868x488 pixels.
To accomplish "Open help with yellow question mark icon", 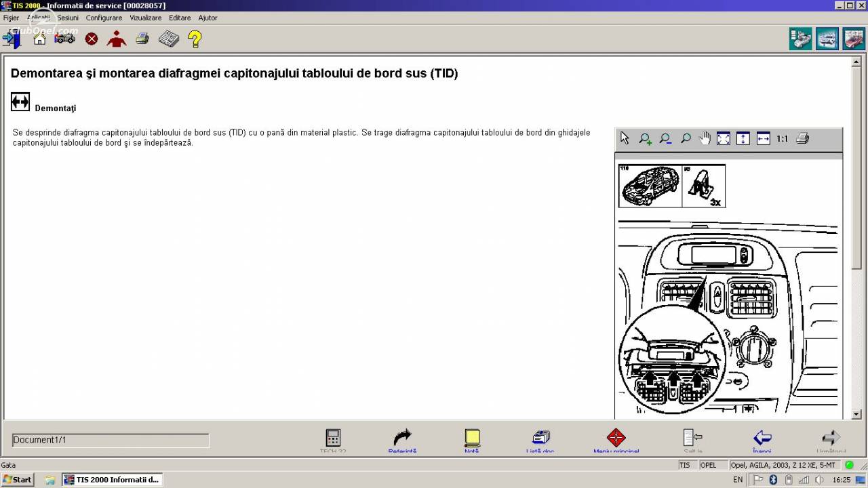I will point(195,39).
